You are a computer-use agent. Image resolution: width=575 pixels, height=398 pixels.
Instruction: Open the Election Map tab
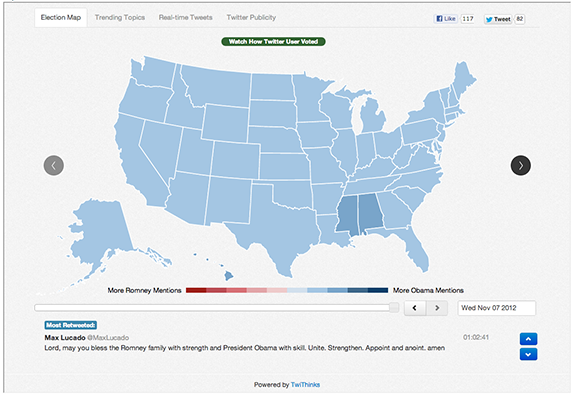click(61, 18)
